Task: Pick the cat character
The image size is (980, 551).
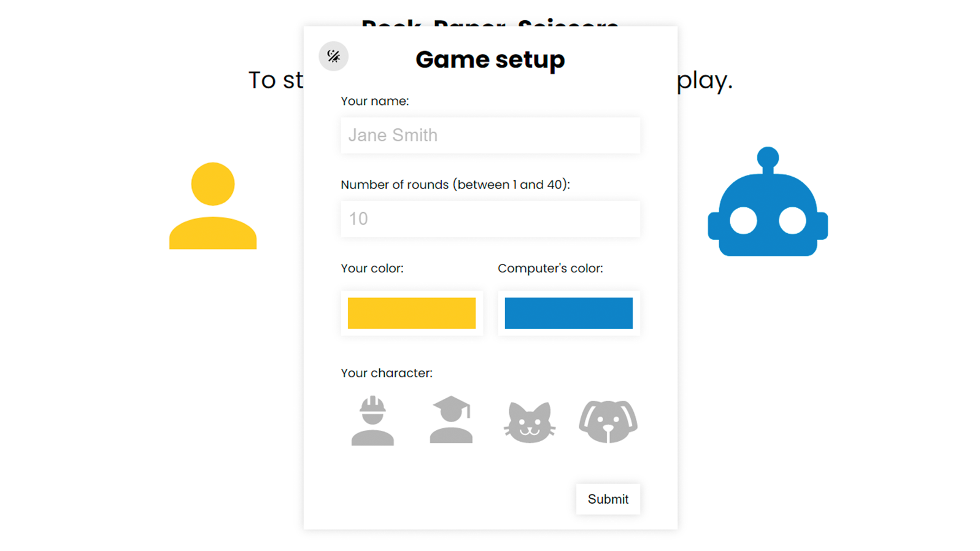Action: coord(530,422)
